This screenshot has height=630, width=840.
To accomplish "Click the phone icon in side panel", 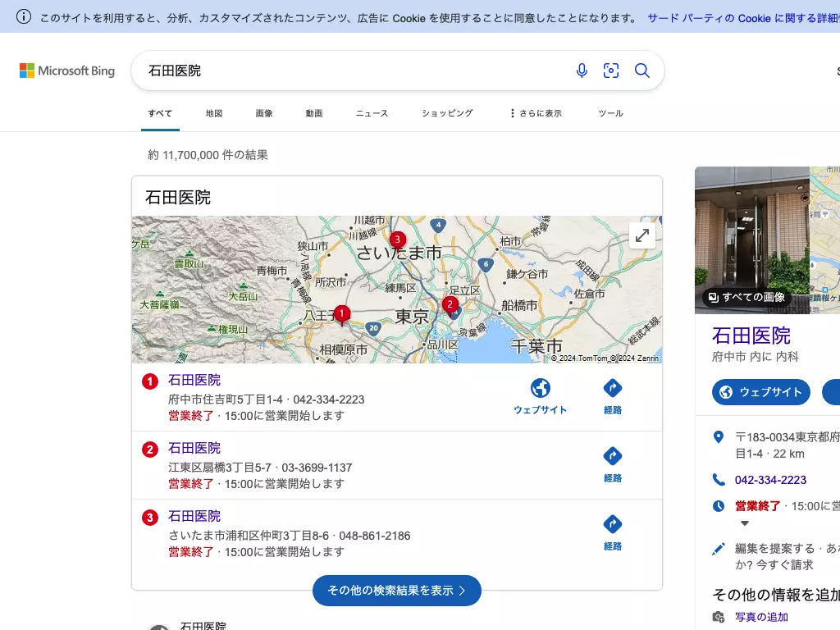I will [719, 479].
